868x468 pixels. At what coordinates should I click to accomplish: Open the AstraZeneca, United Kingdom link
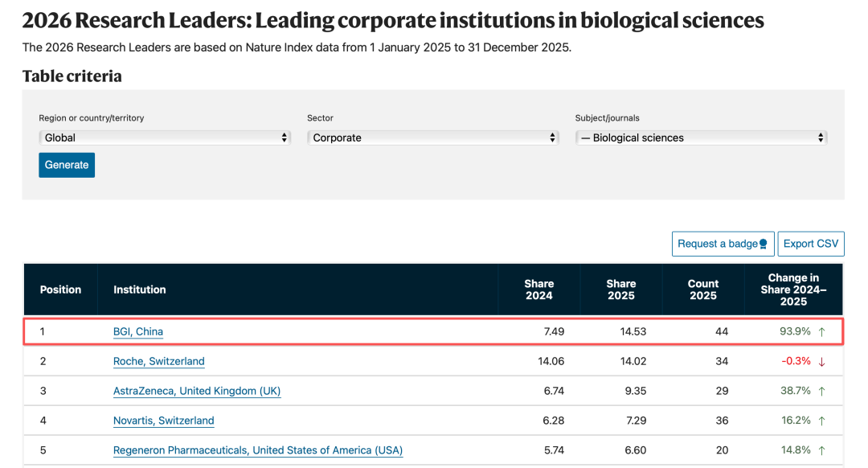tap(197, 391)
